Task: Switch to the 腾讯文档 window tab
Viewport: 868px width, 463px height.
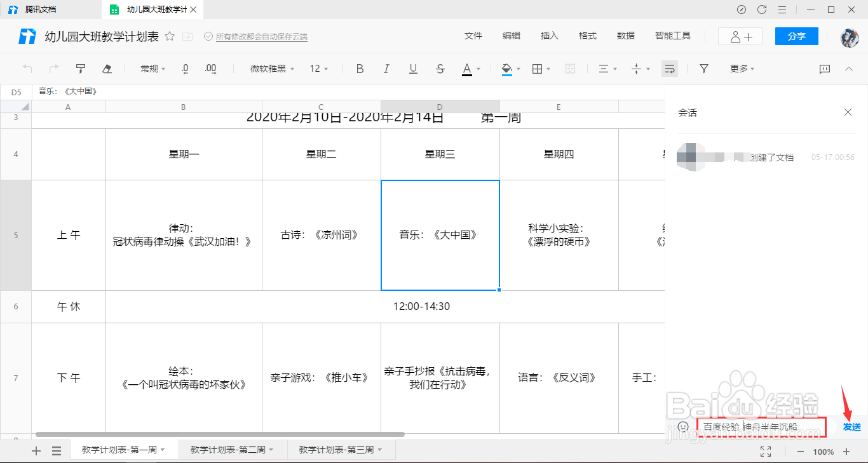Action: pos(51,10)
